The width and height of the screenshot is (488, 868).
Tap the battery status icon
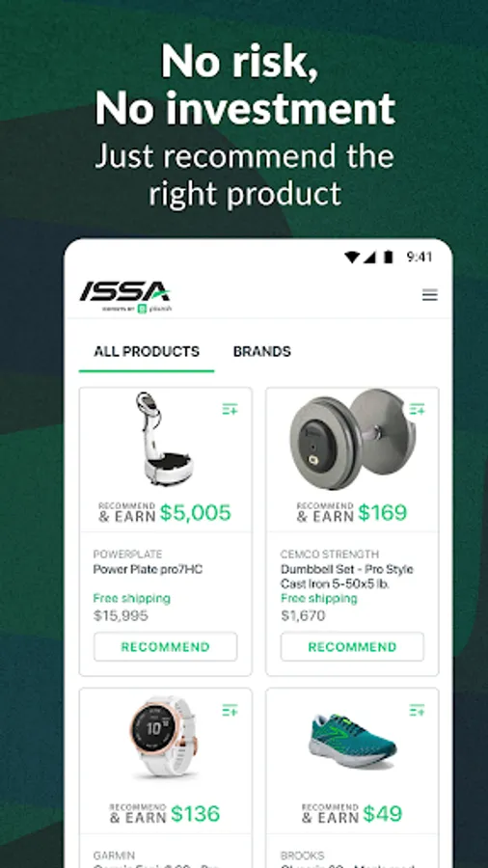(x=389, y=257)
